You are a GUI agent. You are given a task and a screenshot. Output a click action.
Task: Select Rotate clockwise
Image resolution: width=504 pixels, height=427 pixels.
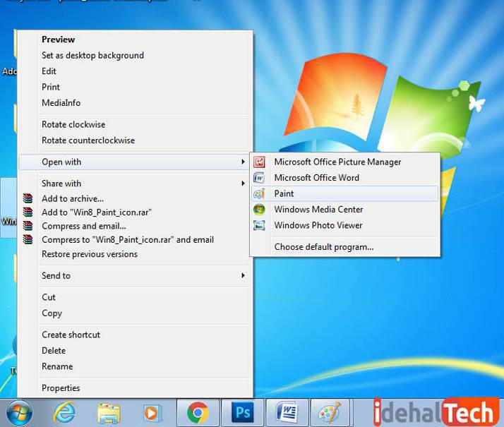135,124
